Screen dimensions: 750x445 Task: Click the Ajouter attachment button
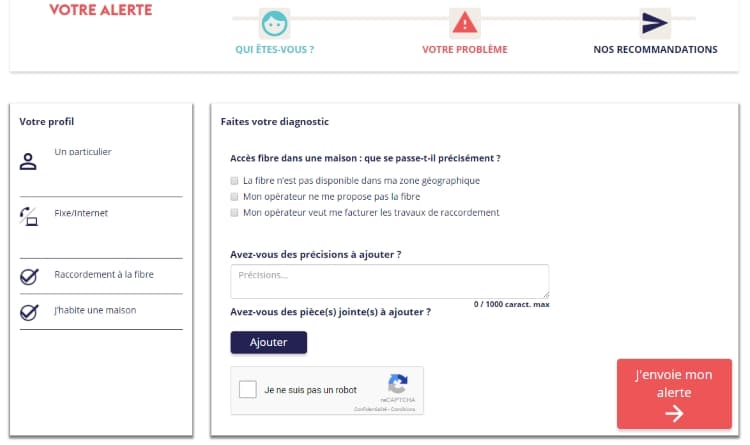(x=269, y=343)
